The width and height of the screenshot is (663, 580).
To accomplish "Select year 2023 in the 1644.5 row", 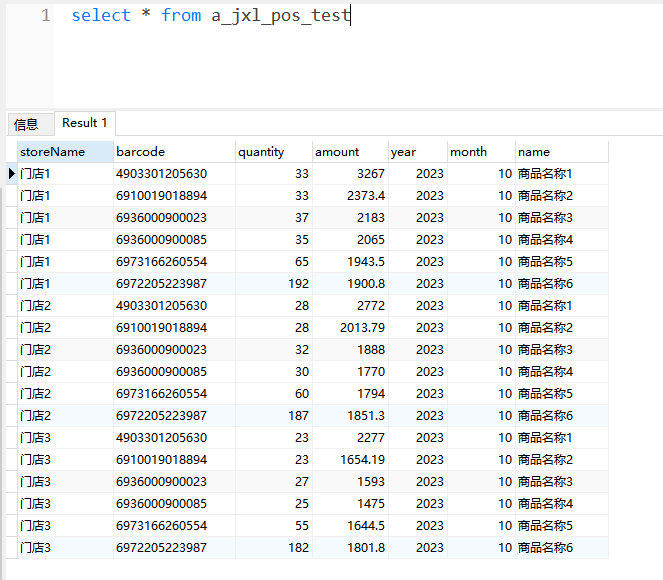I will tap(418, 525).
